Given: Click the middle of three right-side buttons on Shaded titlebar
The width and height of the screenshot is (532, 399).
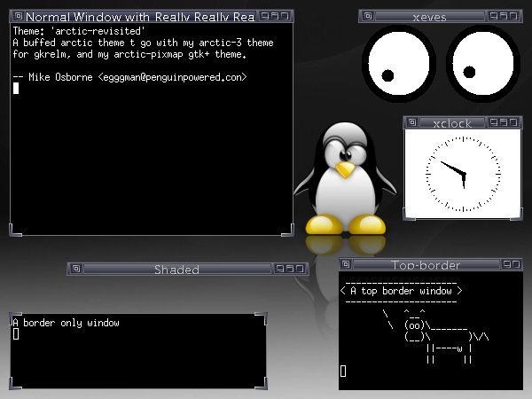Looking at the screenshot, I should (x=290, y=269).
